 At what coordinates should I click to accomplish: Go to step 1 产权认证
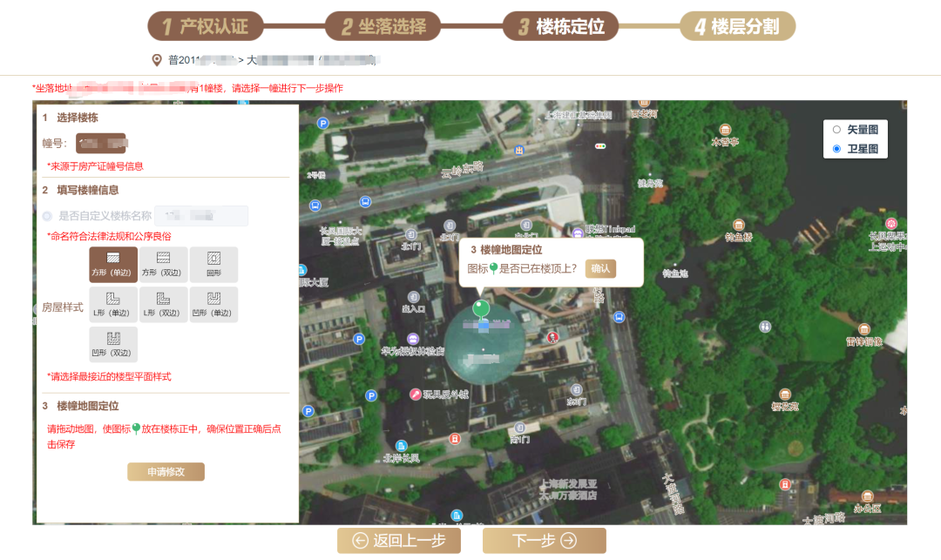click(x=205, y=26)
